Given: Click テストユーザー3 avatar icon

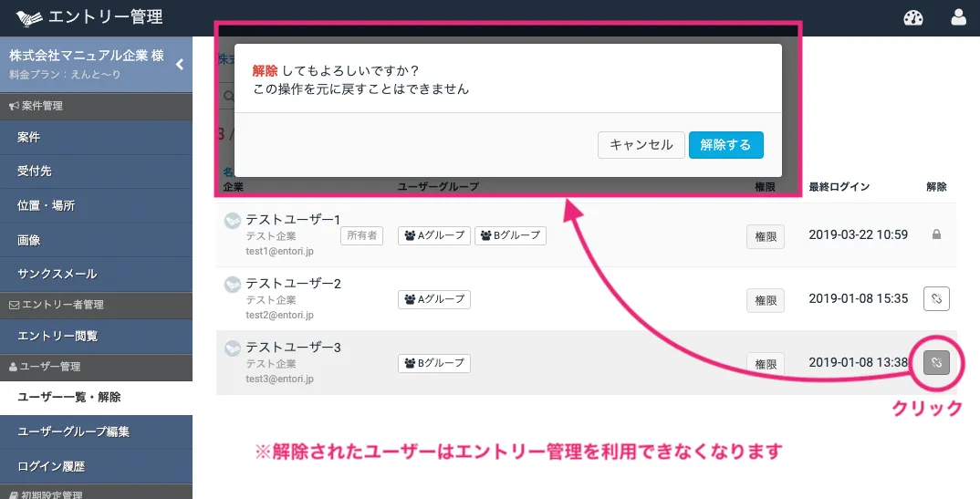Looking at the screenshot, I should point(233,348).
